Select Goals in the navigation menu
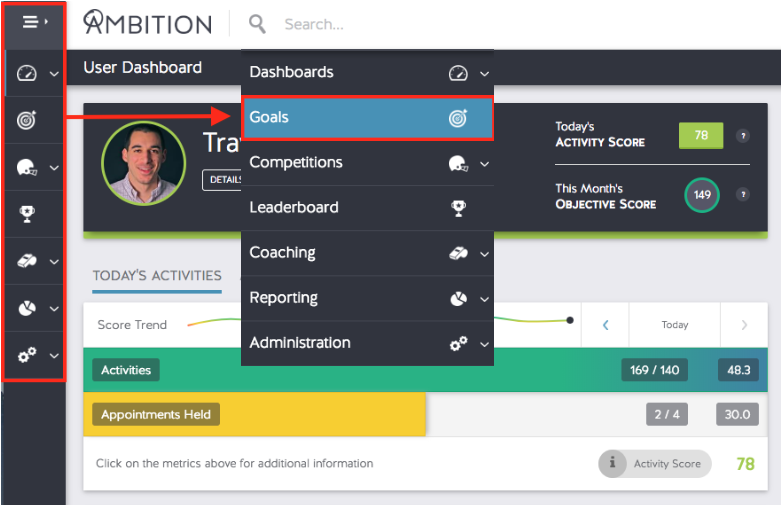Image resolution: width=782 pixels, height=505 pixels. click(x=368, y=118)
